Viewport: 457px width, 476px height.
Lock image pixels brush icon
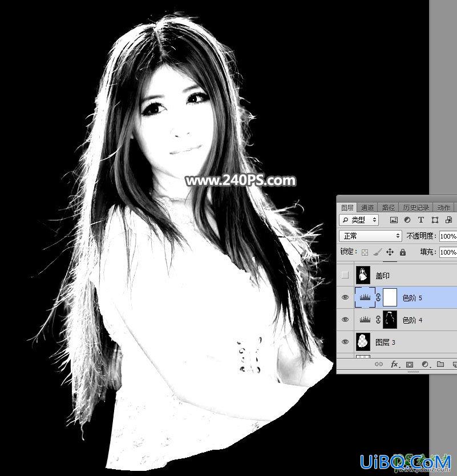point(378,252)
